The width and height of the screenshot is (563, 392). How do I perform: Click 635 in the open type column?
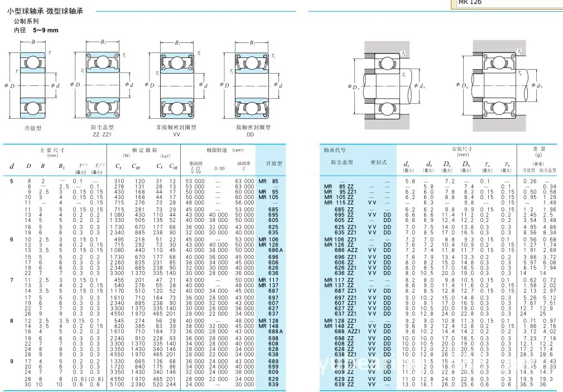[x=273, y=233]
